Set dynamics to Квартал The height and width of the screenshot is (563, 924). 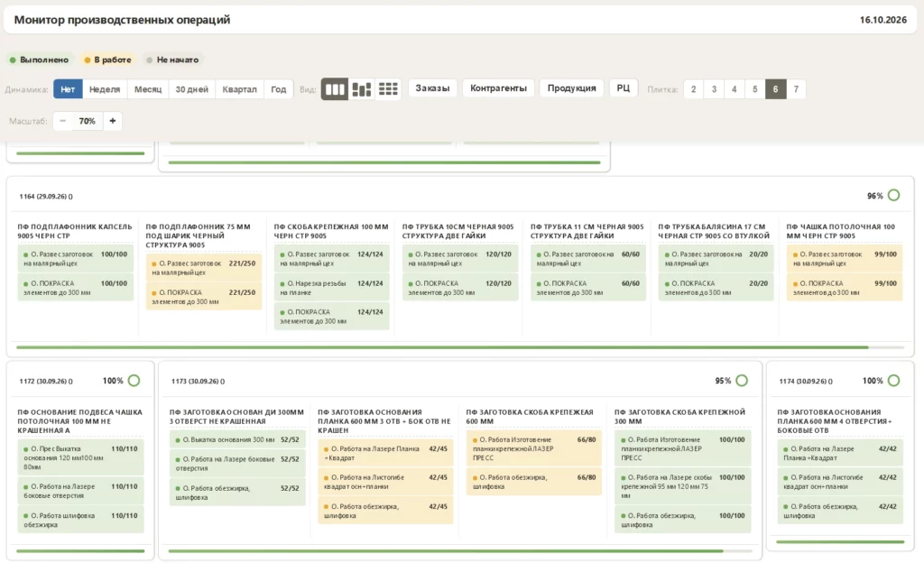[239, 89]
